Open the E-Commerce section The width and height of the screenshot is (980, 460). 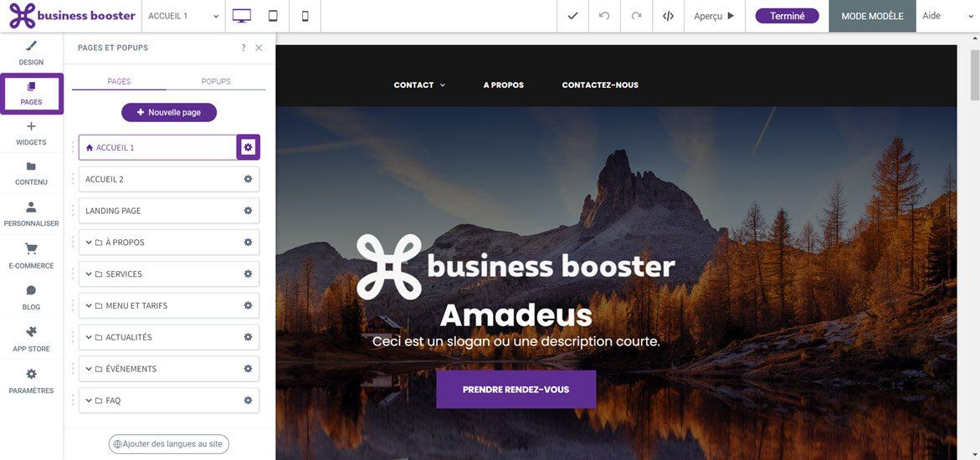[x=31, y=256]
